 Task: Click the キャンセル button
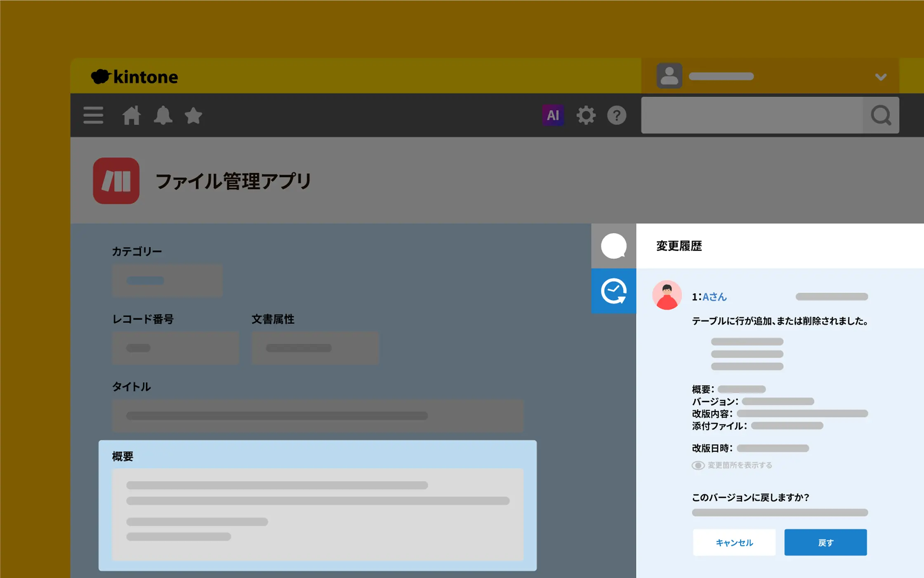coord(734,542)
